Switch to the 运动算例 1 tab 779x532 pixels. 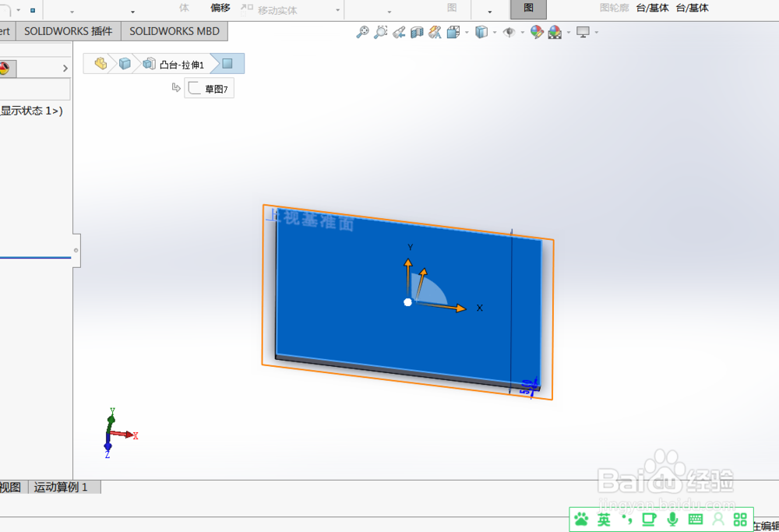(61, 487)
